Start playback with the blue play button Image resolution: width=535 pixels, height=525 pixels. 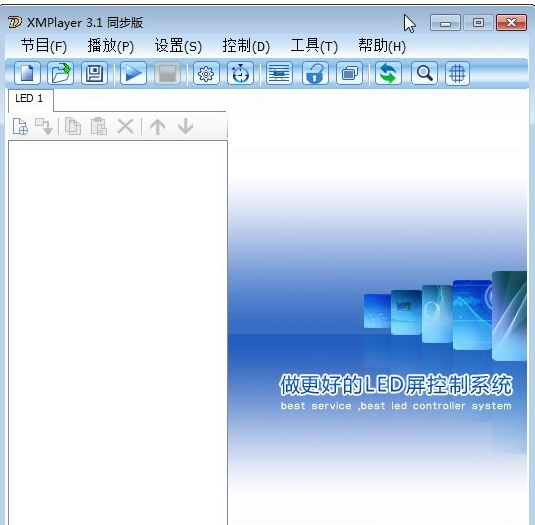click(x=133, y=73)
